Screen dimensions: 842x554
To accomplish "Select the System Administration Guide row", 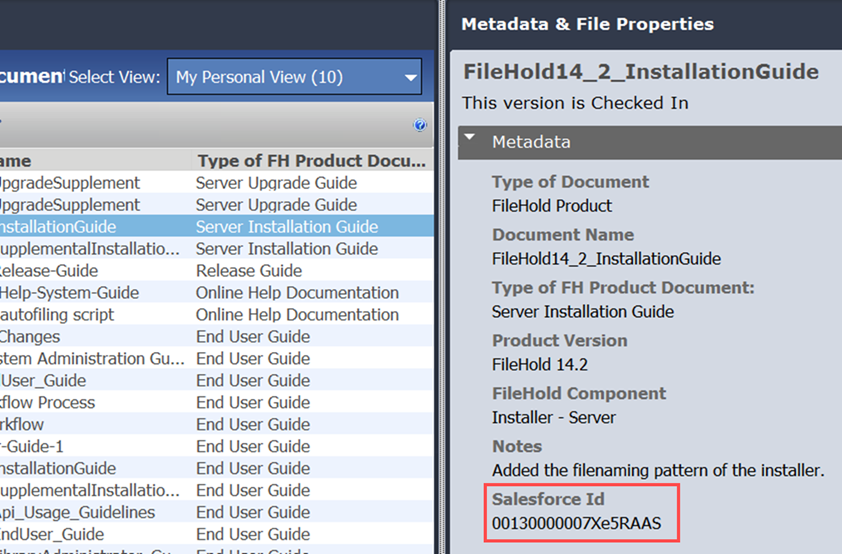I will 216,359.
